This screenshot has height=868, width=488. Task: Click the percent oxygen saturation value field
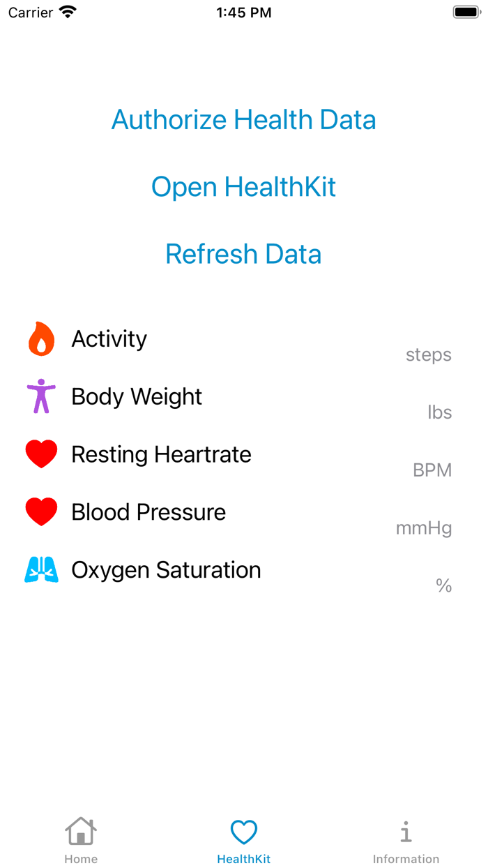pyautogui.click(x=444, y=586)
